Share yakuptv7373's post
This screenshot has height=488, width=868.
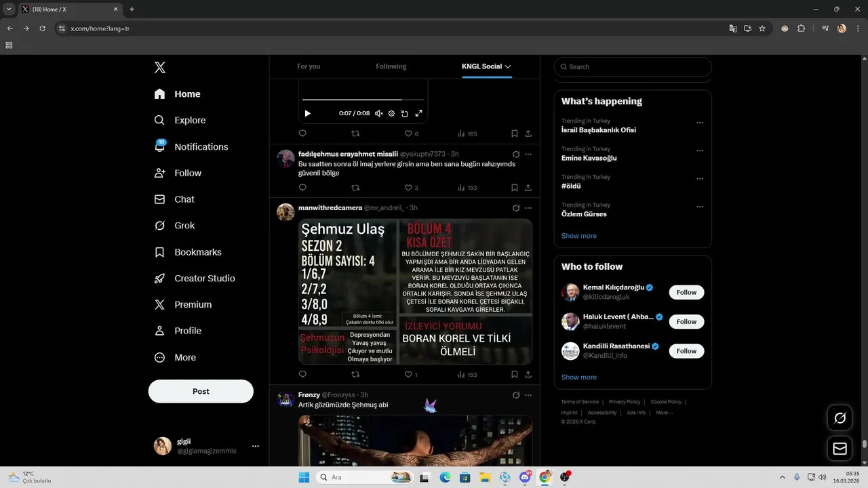coord(528,188)
